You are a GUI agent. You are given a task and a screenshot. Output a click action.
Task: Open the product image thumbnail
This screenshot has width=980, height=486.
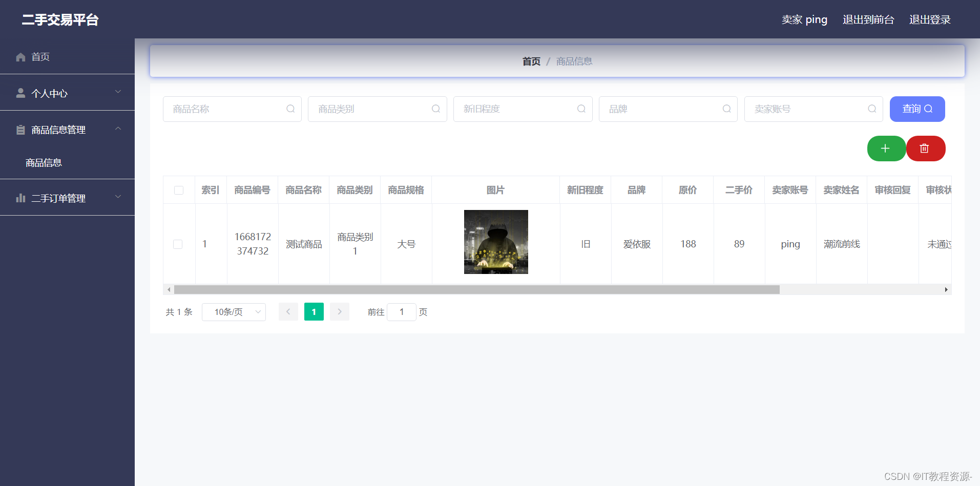(x=496, y=242)
